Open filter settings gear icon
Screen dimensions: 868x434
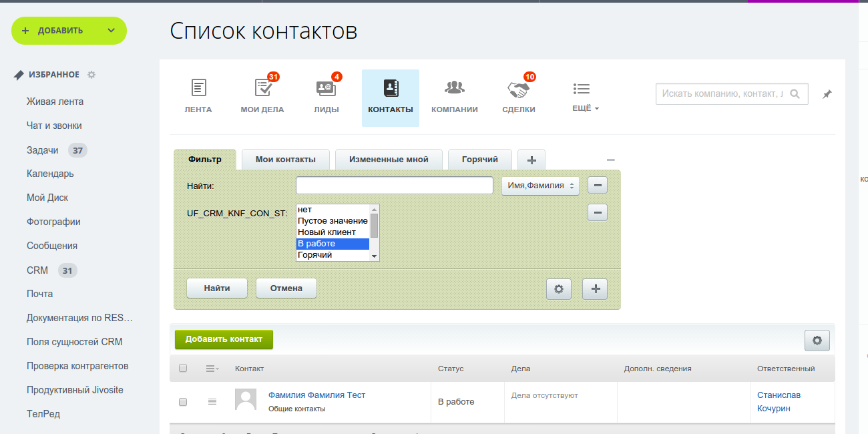tap(559, 289)
